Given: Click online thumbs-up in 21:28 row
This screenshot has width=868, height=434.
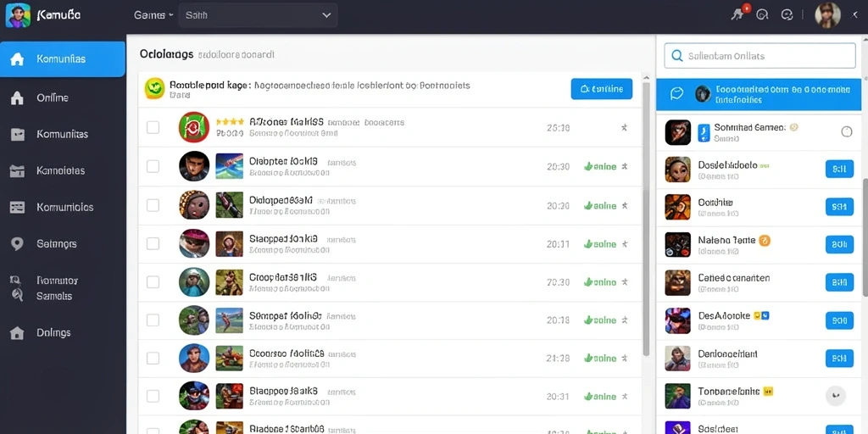Looking at the screenshot, I should 600,359.
